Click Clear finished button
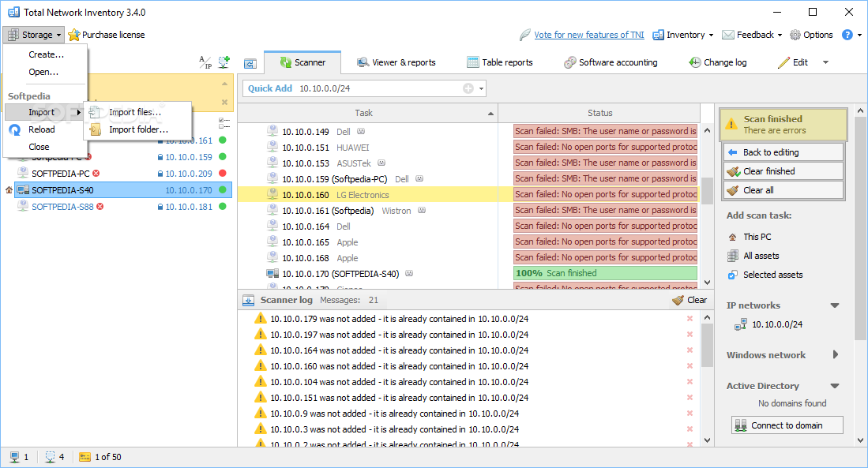 pos(783,171)
